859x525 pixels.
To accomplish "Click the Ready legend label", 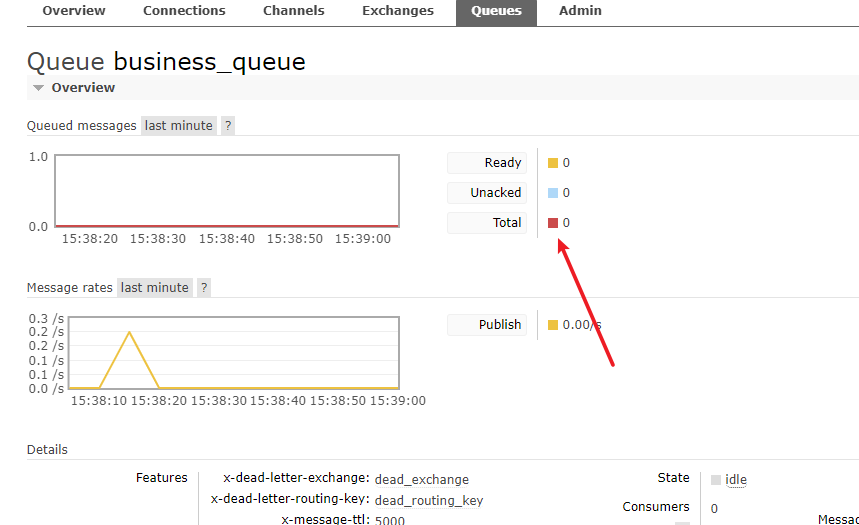I will tap(487, 163).
